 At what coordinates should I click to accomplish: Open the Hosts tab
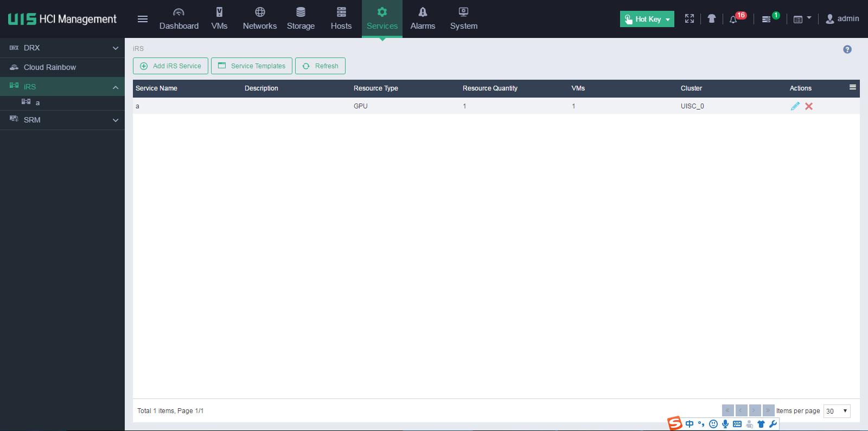(x=341, y=19)
